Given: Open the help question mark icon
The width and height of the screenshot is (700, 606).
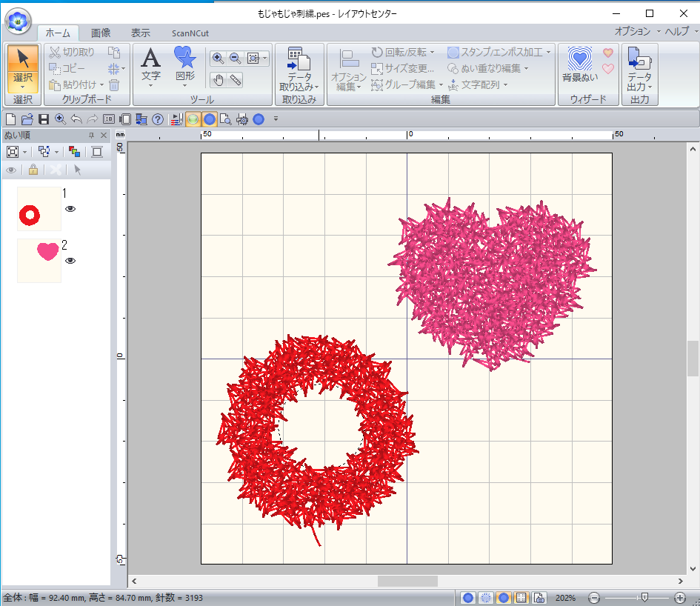Looking at the screenshot, I should pyautogui.click(x=158, y=119).
